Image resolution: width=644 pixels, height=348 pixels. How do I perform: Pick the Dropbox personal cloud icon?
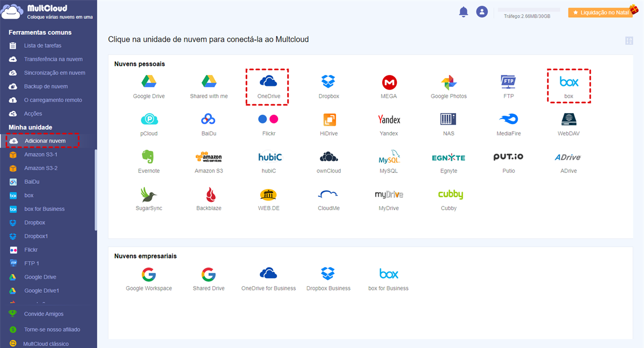[x=328, y=82]
